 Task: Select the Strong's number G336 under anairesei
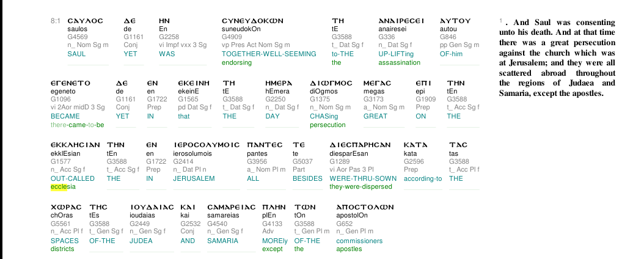click(x=386, y=37)
